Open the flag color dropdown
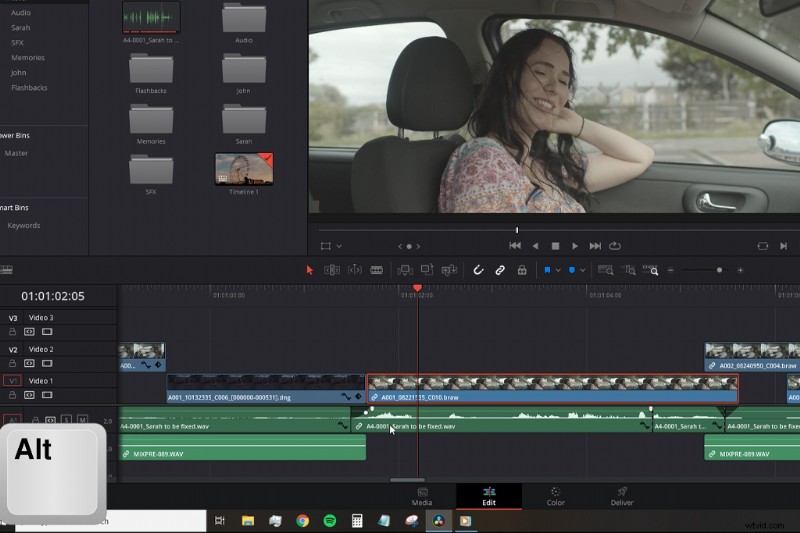Image resolution: width=800 pixels, height=533 pixels. point(558,270)
